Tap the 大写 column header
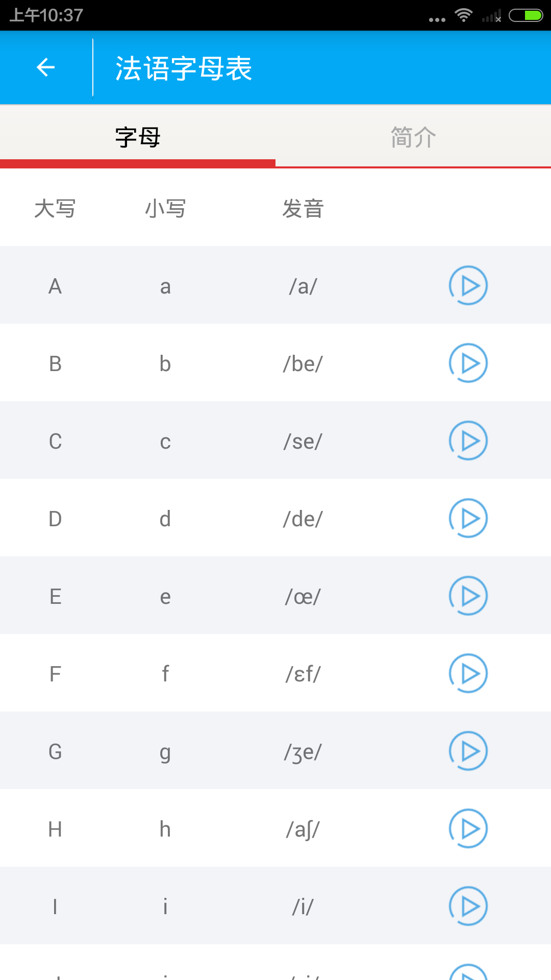Image resolution: width=551 pixels, height=980 pixels. point(55,209)
